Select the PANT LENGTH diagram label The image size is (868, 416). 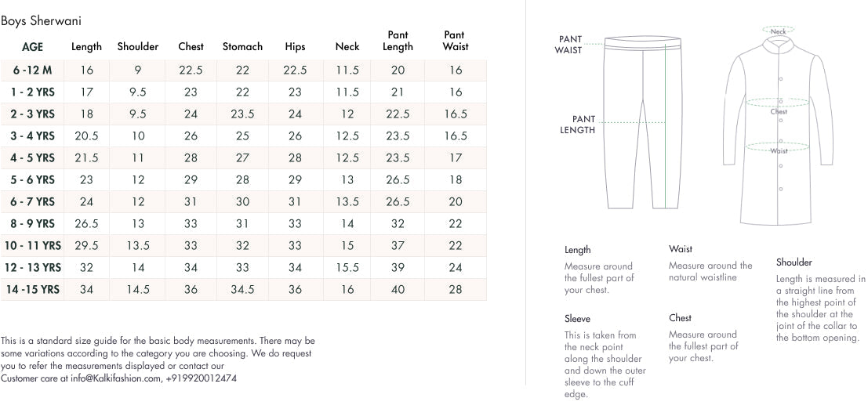point(578,125)
